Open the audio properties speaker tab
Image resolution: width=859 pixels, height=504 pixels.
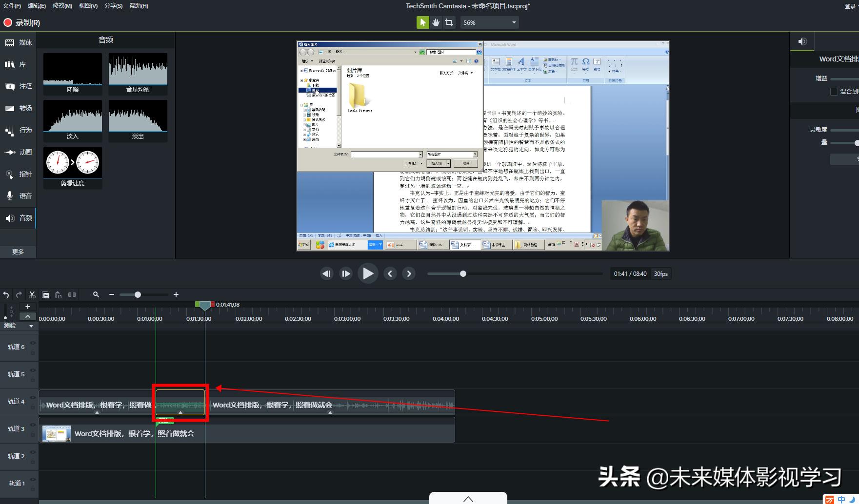802,41
